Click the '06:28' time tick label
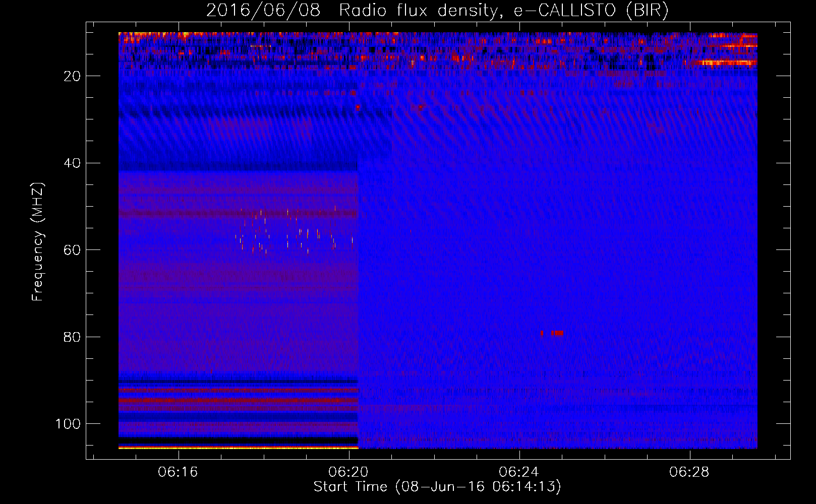Screen dimensions: 816x504 point(689,472)
